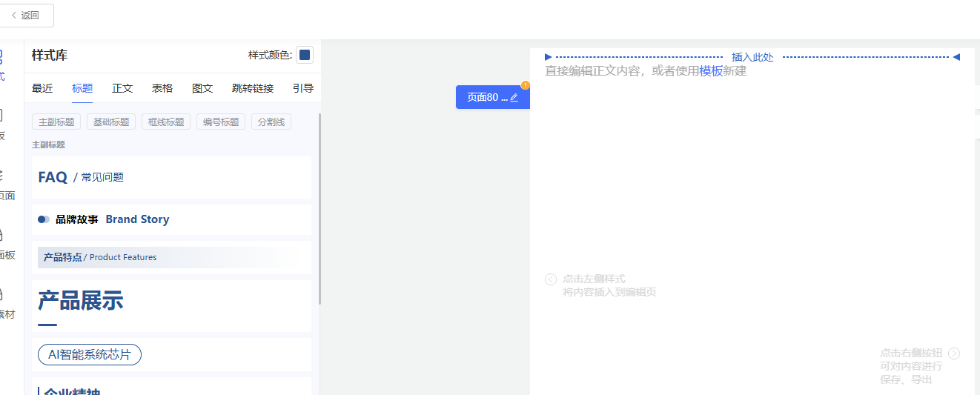The width and height of the screenshot is (980, 395).
Task: Switch to the 正文 tab
Action: point(122,88)
